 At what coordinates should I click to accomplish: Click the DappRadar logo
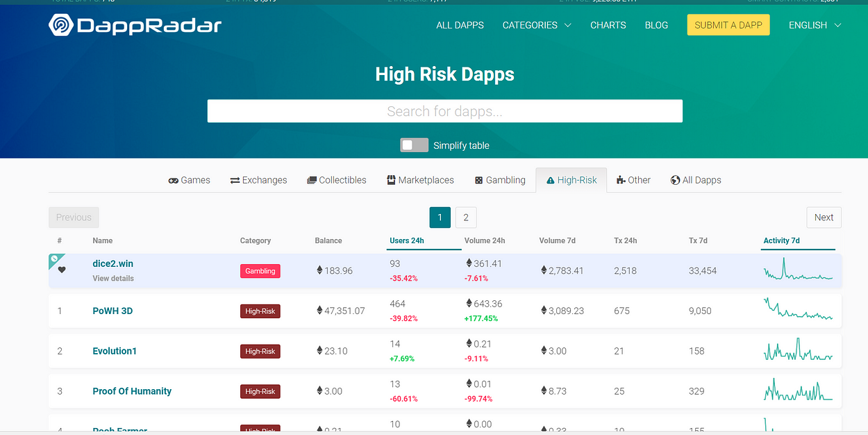(135, 26)
